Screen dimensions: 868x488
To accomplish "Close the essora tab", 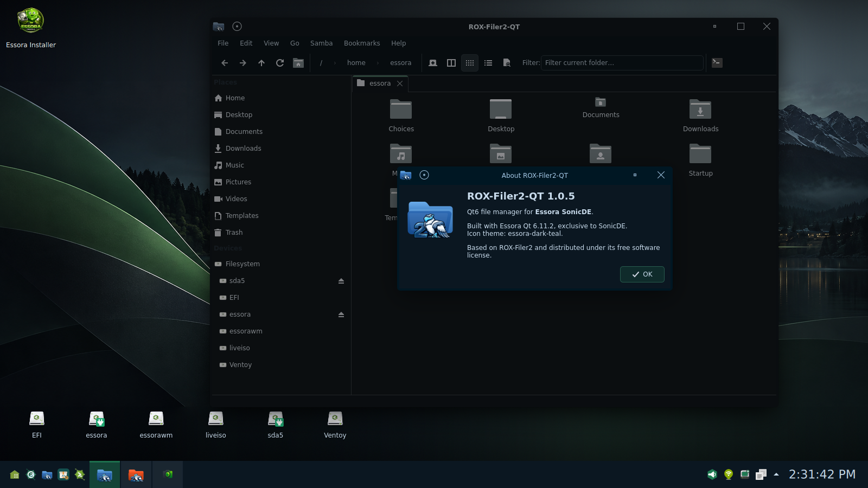I will [x=400, y=84].
